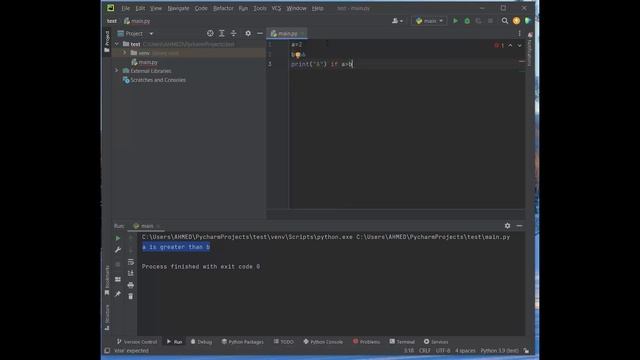This screenshot has width=640, height=360.
Task: Open the main run configuration dropdown
Action: point(429,21)
